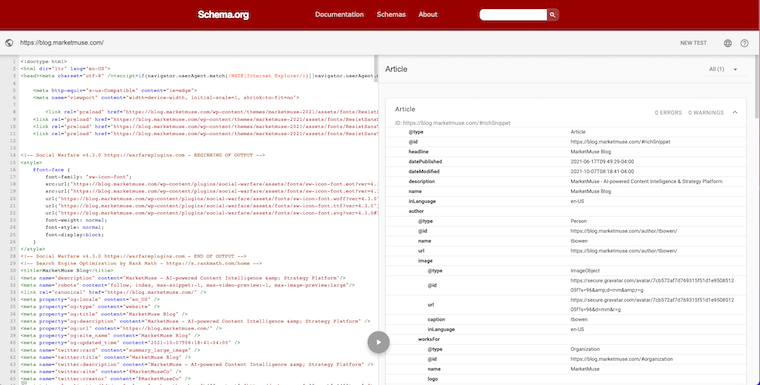Screen dimensions: 760x385
Task: Click the caption tbowen value
Action: 579,320
